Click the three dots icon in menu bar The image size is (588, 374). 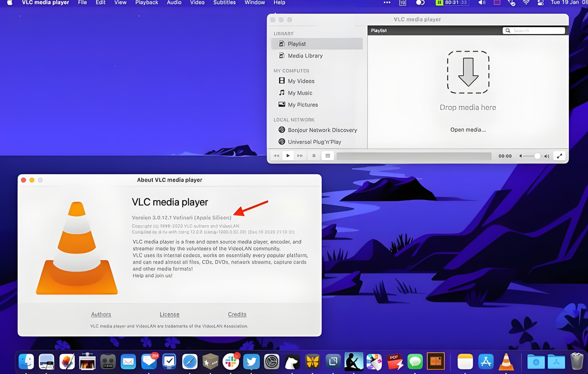387,2
